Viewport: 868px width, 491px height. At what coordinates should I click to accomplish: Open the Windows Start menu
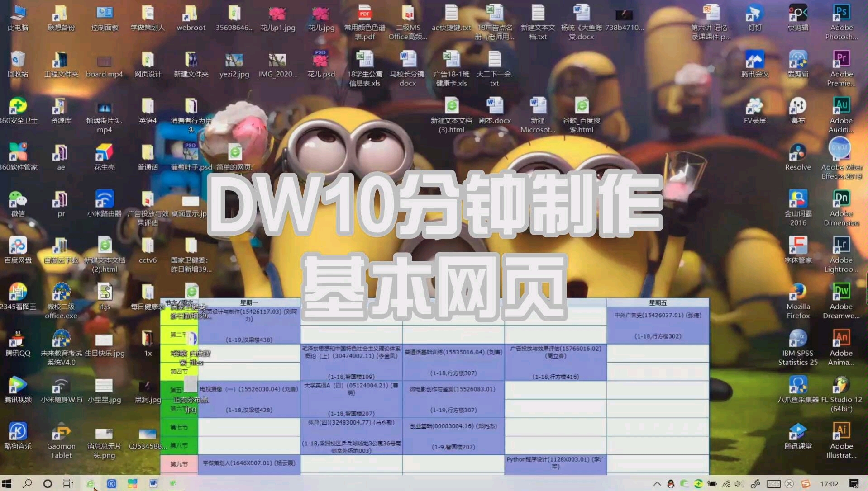pos(7,483)
